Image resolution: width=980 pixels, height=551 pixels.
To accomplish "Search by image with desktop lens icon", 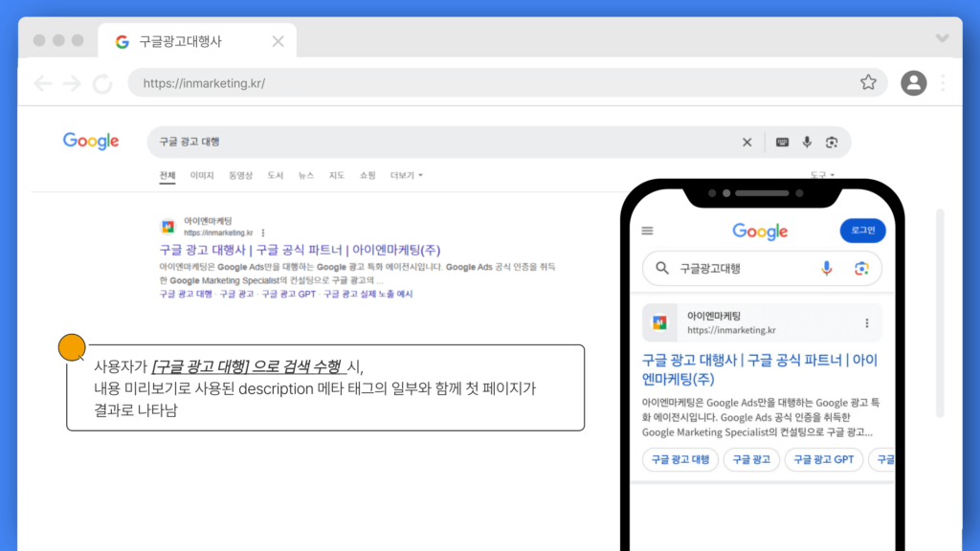I will coord(832,143).
